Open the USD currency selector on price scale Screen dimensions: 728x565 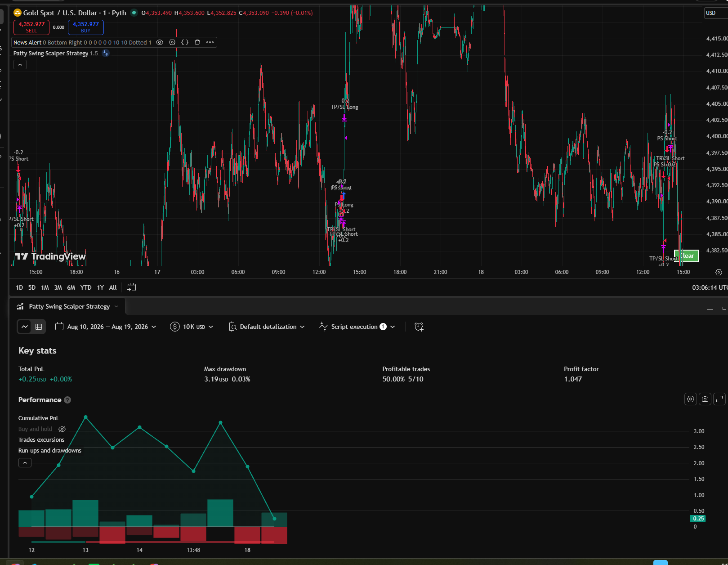pos(715,13)
